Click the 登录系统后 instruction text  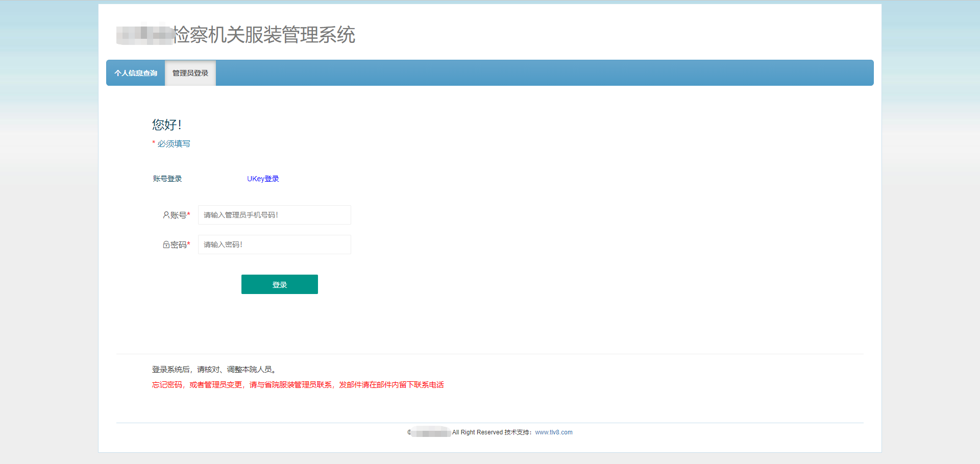pos(214,370)
